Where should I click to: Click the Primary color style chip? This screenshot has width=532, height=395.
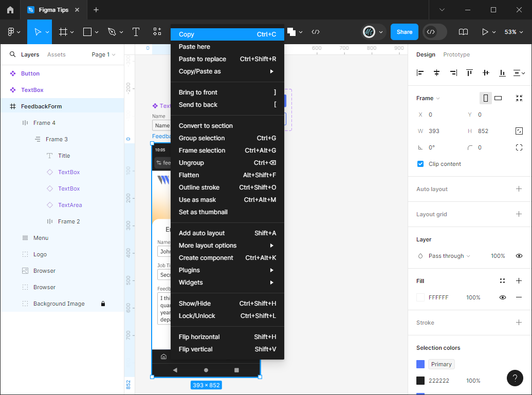click(441, 364)
